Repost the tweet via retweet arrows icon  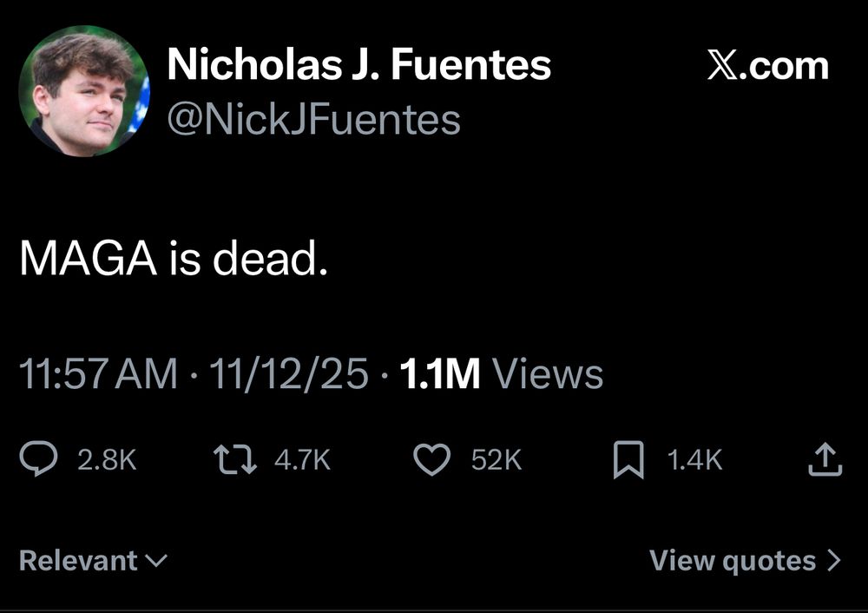coord(236,459)
